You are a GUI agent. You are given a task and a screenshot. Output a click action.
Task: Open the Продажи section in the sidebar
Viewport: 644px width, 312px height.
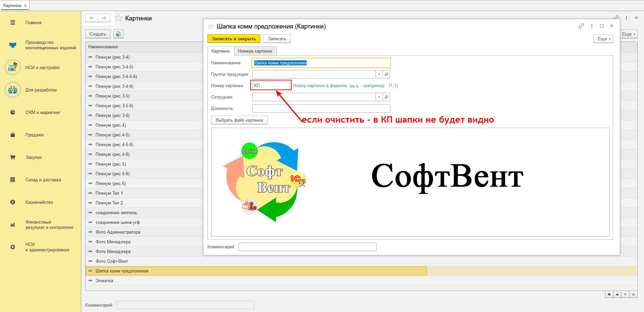pos(34,135)
